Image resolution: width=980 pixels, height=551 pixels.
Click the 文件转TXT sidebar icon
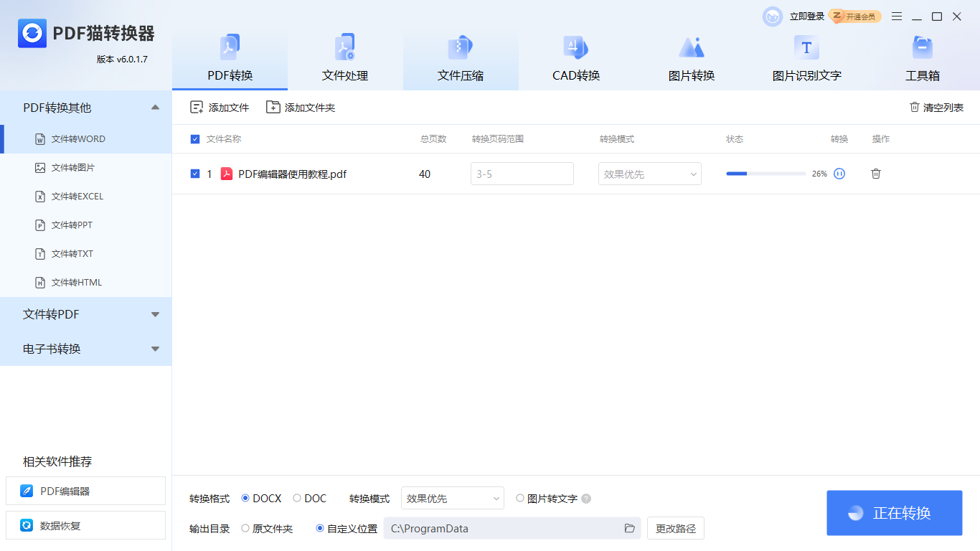tap(40, 254)
